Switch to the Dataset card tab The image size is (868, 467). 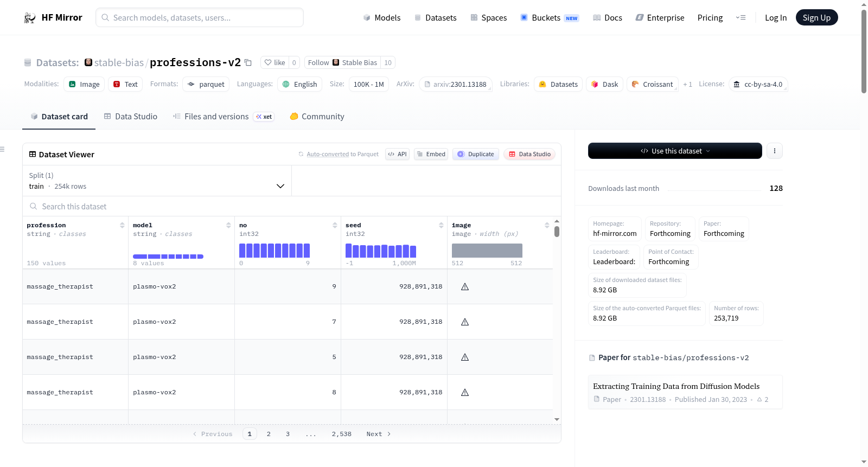59,116
